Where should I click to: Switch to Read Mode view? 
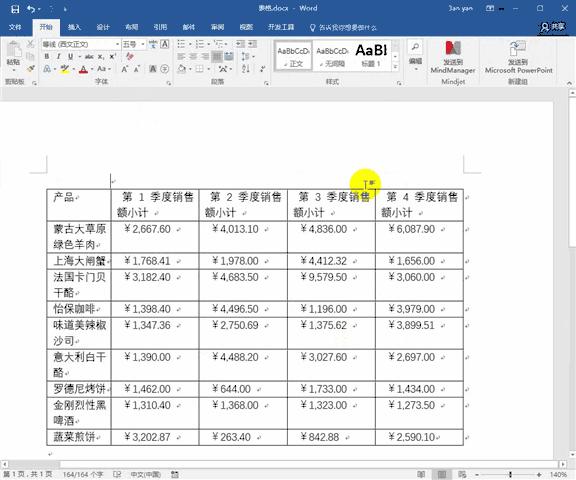421,474
